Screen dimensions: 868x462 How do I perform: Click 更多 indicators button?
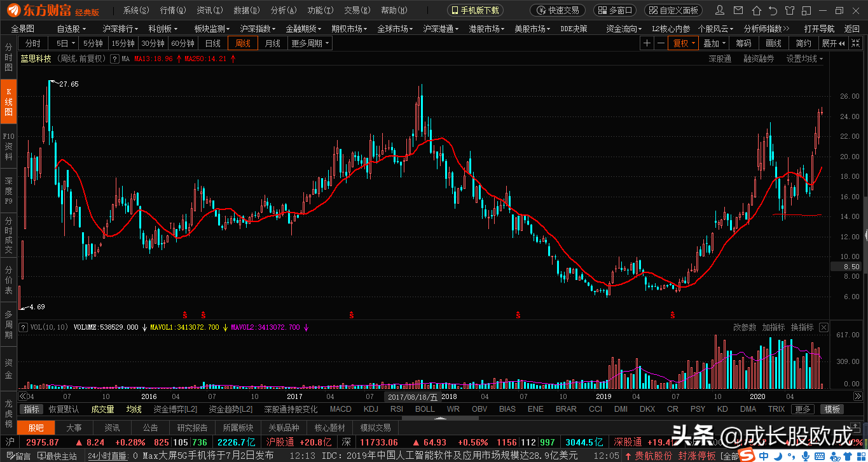click(803, 409)
